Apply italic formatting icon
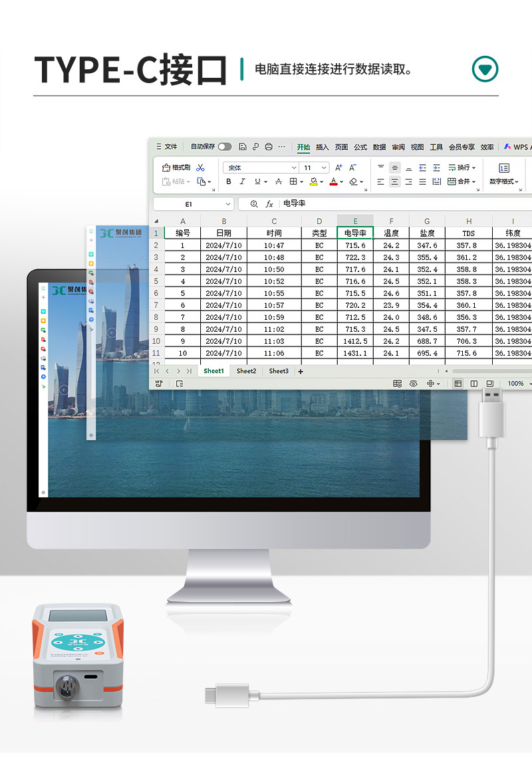 click(x=243, y=182)
